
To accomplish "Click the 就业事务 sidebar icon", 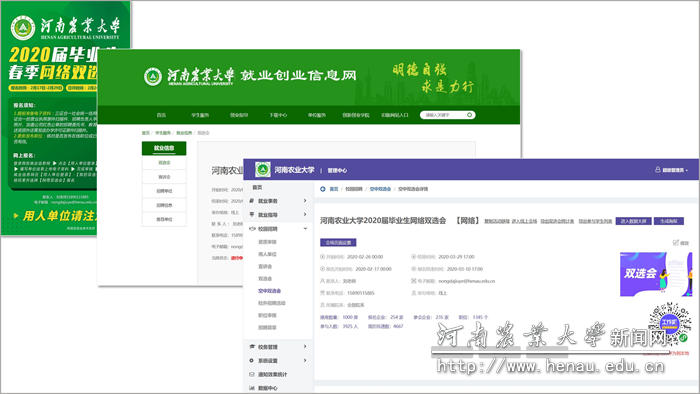I will coord(252,201).
